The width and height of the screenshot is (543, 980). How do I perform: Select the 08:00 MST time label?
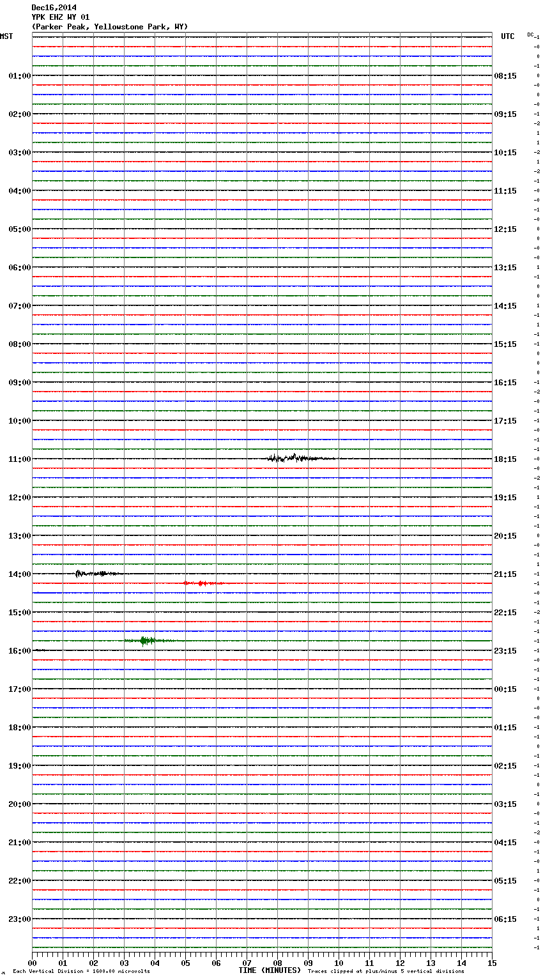point(20,344)
